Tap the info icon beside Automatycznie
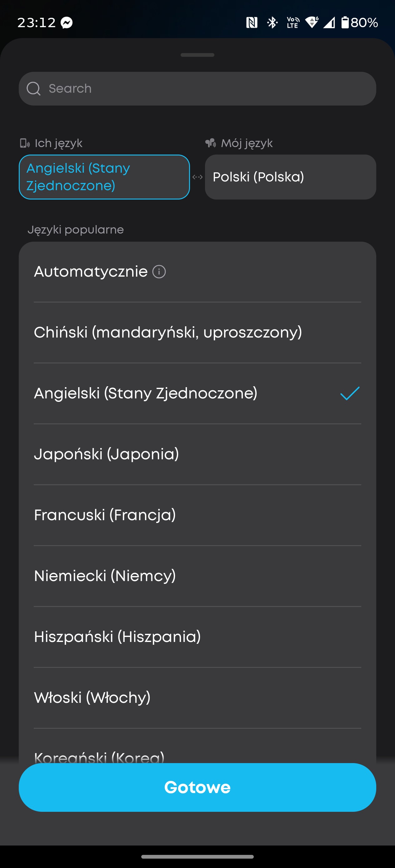 (159, 272)
